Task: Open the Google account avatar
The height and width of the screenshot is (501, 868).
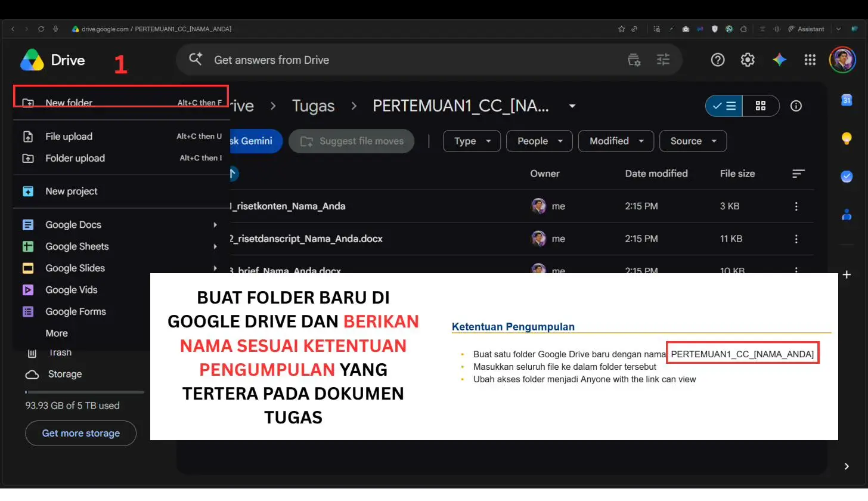Action: tap(842, 60)
